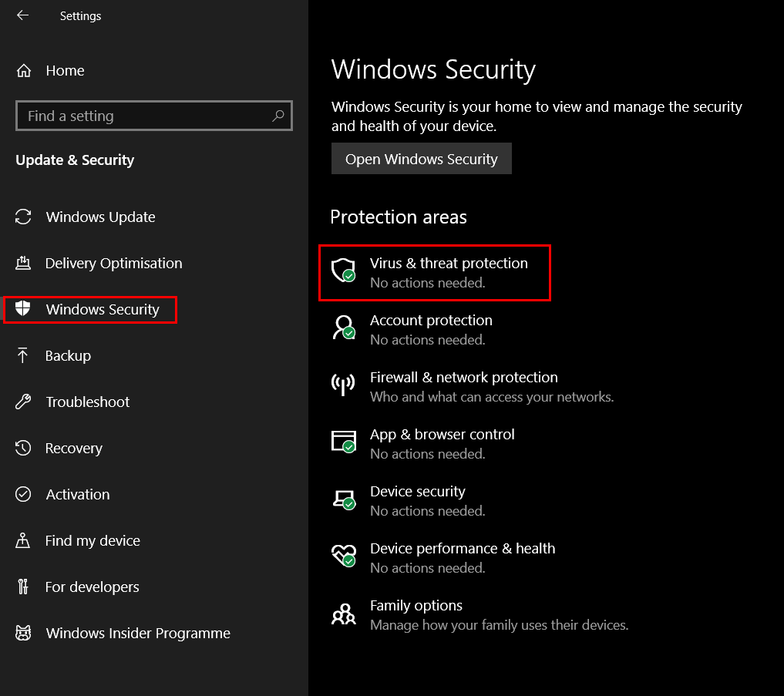Click the Device security laptop icon
The width and height of the screenshot is (784, 696).
(344, 499)
